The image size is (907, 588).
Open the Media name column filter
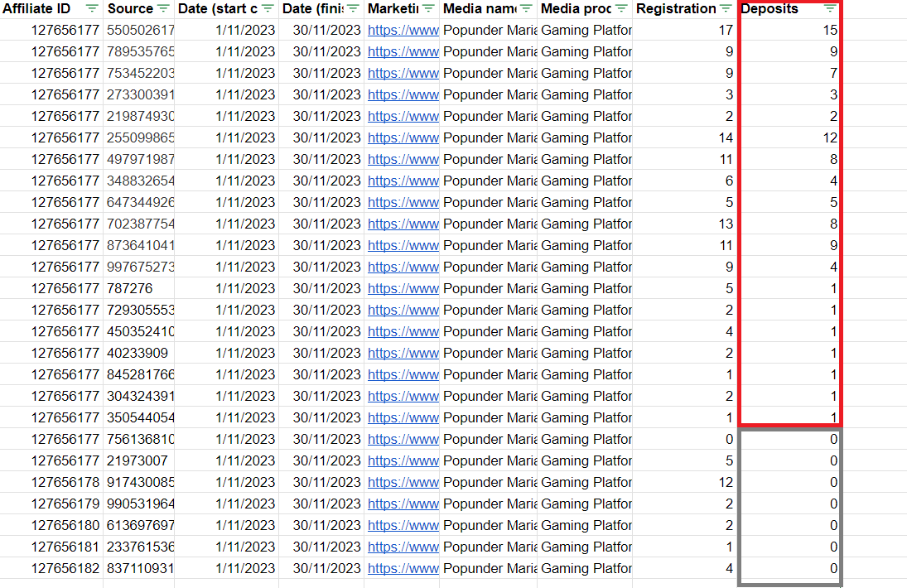pos(526,8)
